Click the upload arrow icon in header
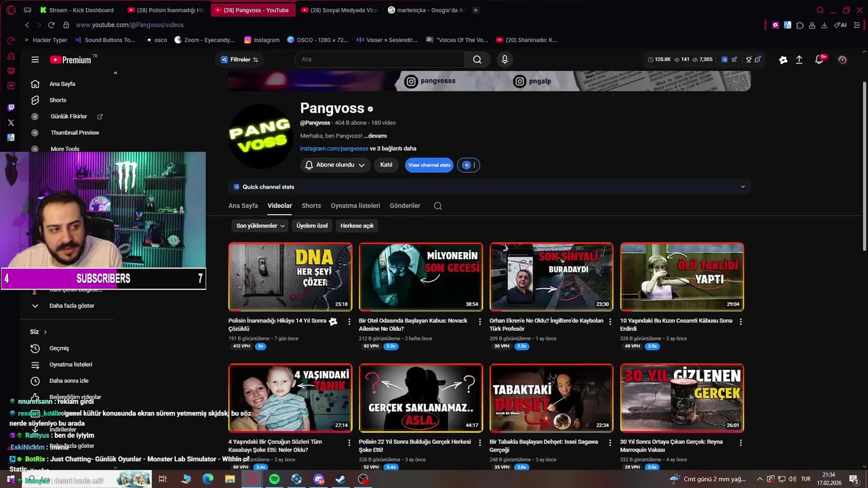Viewport: 868px width, 488px height. click(x=799, y=60)
